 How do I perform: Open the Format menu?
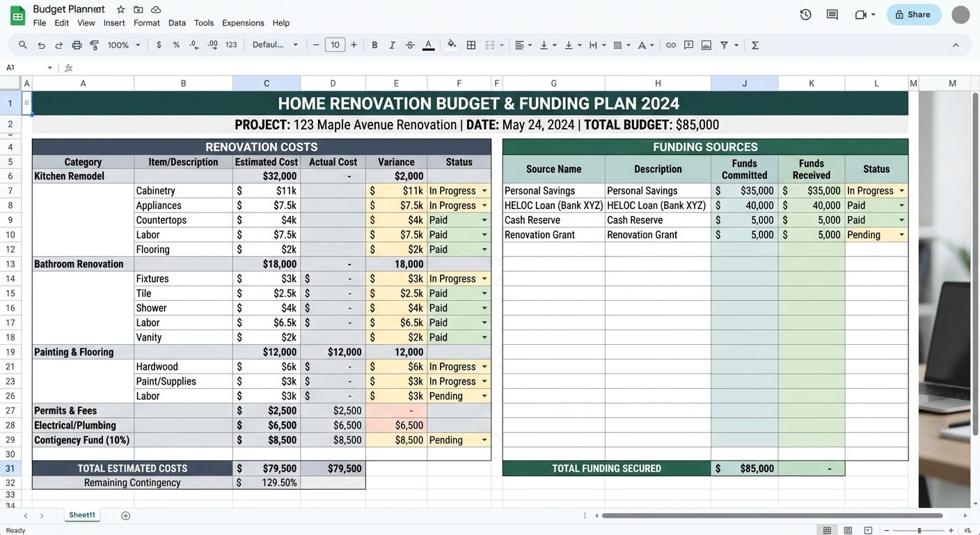pos(147,23)
